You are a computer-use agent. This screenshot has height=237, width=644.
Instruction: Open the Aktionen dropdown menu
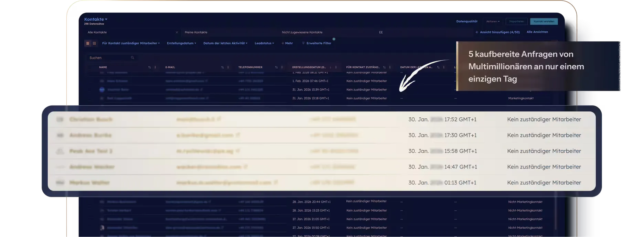pos(493,21)
